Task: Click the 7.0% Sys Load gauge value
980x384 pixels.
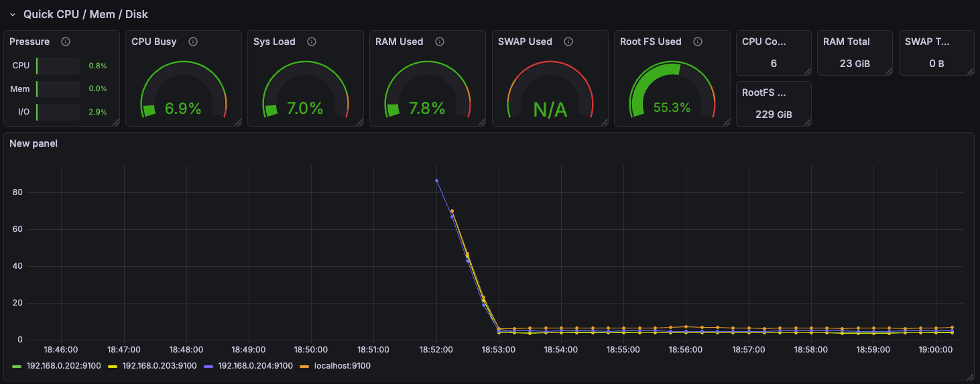Action: pyautogui.click(x=305, y=109)
